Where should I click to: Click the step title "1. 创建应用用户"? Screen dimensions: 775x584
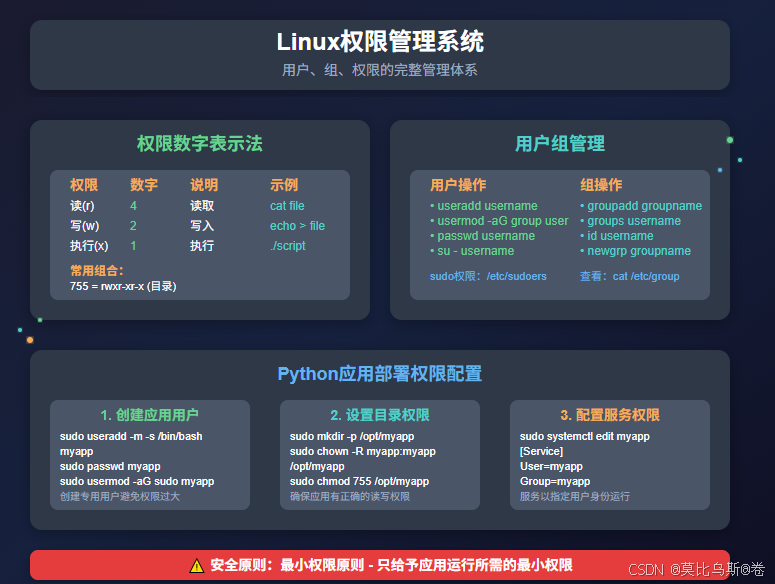pos(150,415)
